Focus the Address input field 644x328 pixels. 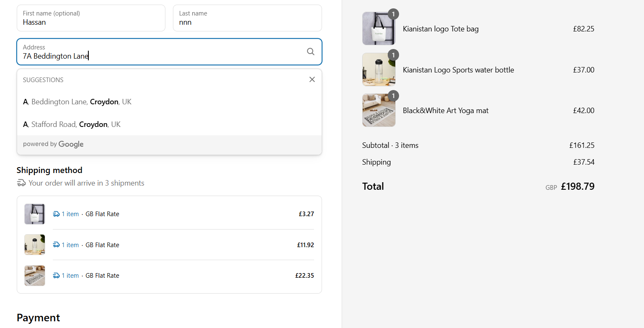(x=163, y=52)
